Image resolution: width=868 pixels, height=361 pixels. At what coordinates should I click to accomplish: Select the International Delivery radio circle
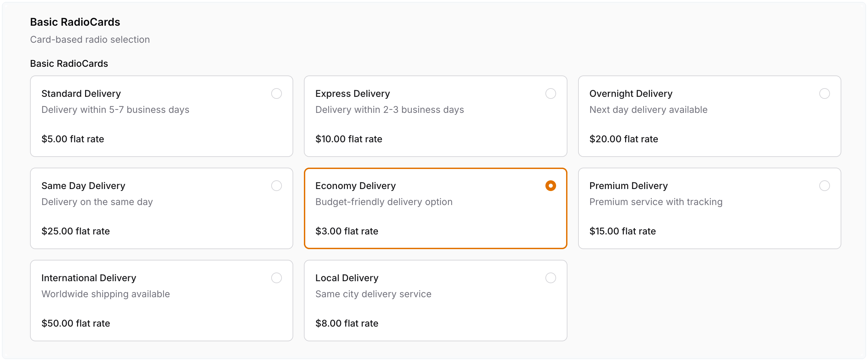276,278
